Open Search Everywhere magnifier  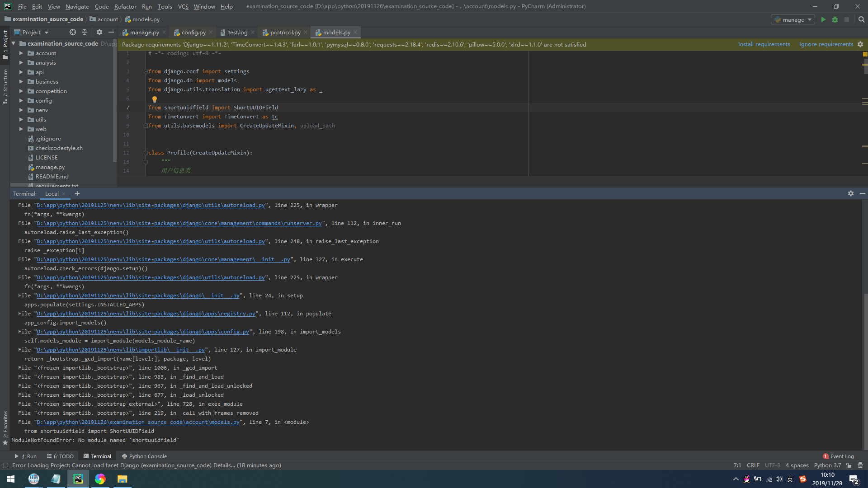point(861,19)
